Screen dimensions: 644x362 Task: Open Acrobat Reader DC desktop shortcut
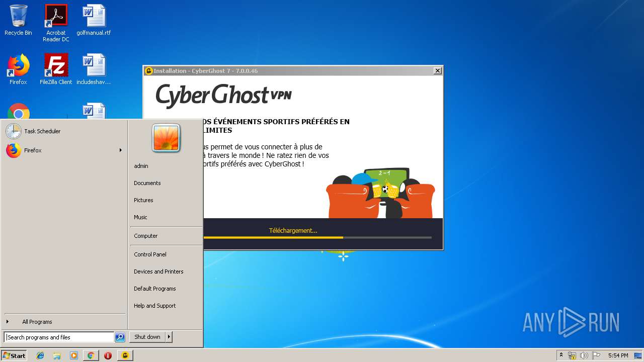(56, 23)
